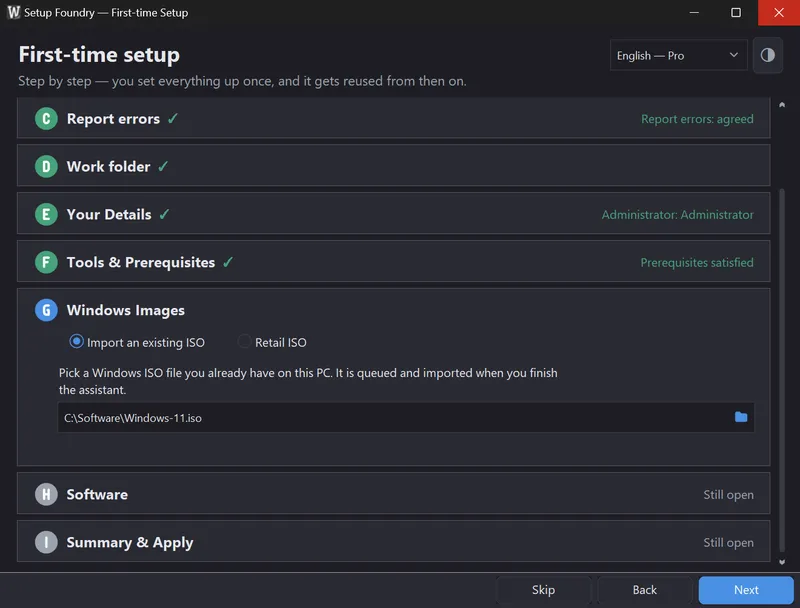Click the green F step badge
Viewport: 800px width, 608px height.
[x=46, y=262]
